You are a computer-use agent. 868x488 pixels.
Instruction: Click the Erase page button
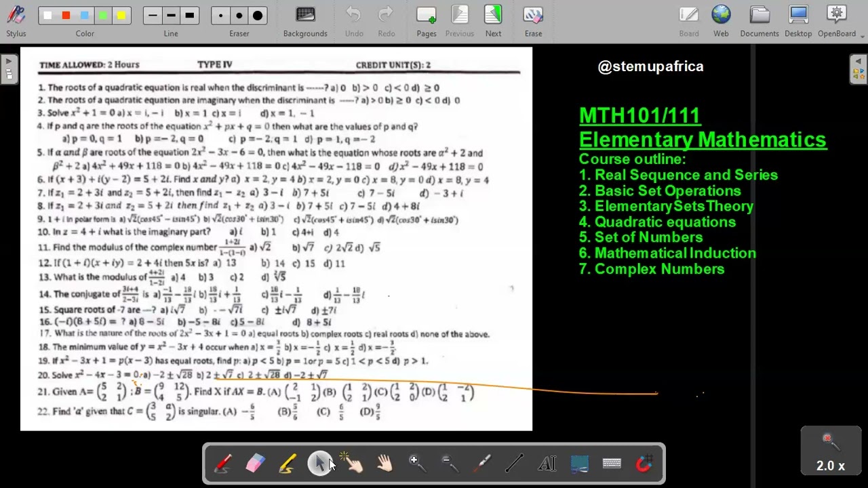click(x=533, y=21)
